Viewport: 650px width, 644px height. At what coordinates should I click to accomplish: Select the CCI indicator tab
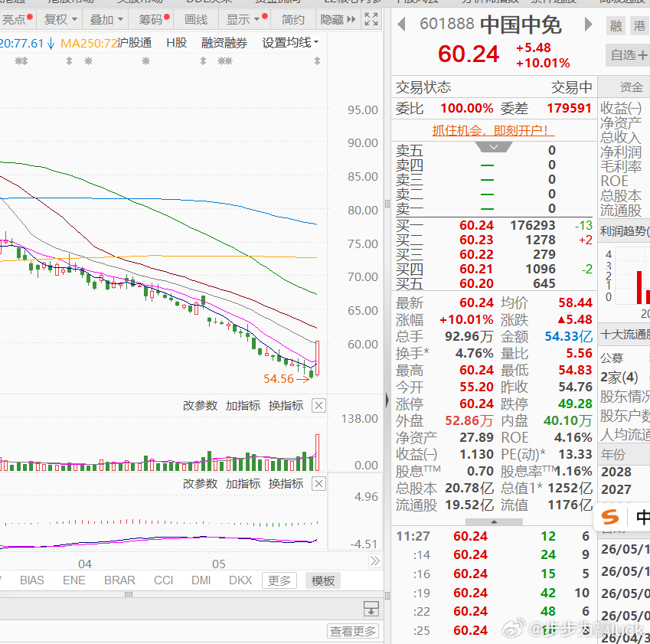(x=163, y=580)
